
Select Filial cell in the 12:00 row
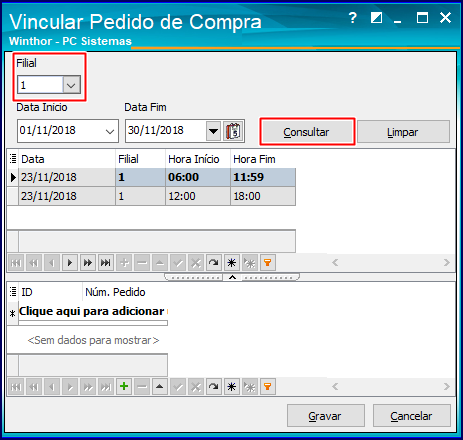[x=140, y=196]
